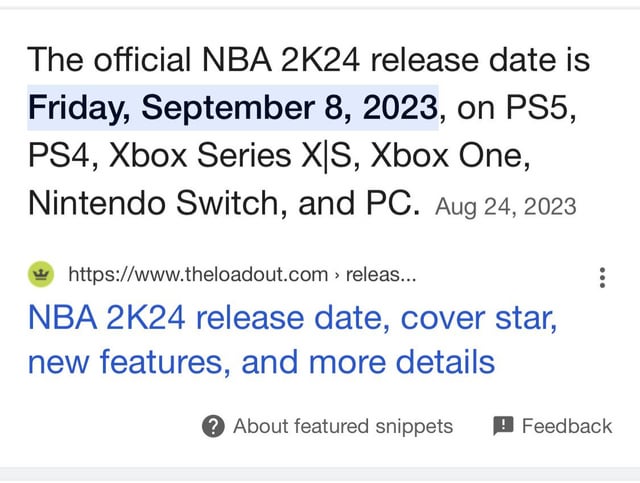Click the "Feedback" label

tap(566, 427)
